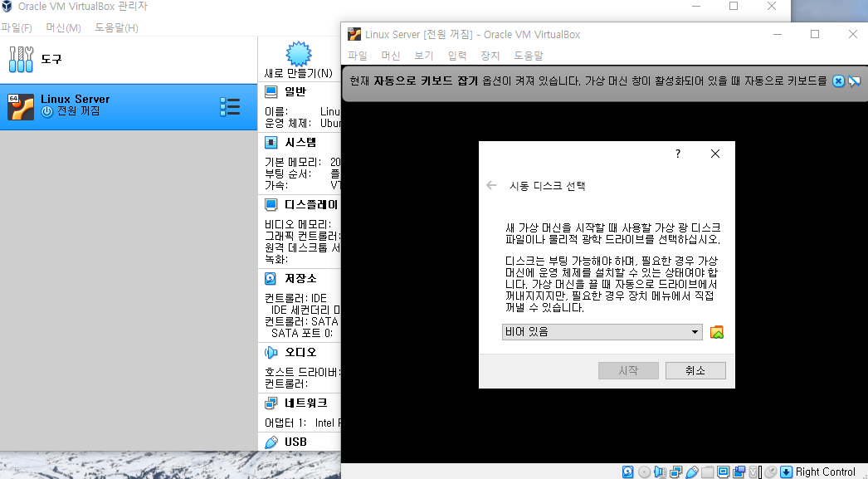Viewport: 868px width, 479px height.
Task: Click the shared folders status bar icon
Action: 708,472
